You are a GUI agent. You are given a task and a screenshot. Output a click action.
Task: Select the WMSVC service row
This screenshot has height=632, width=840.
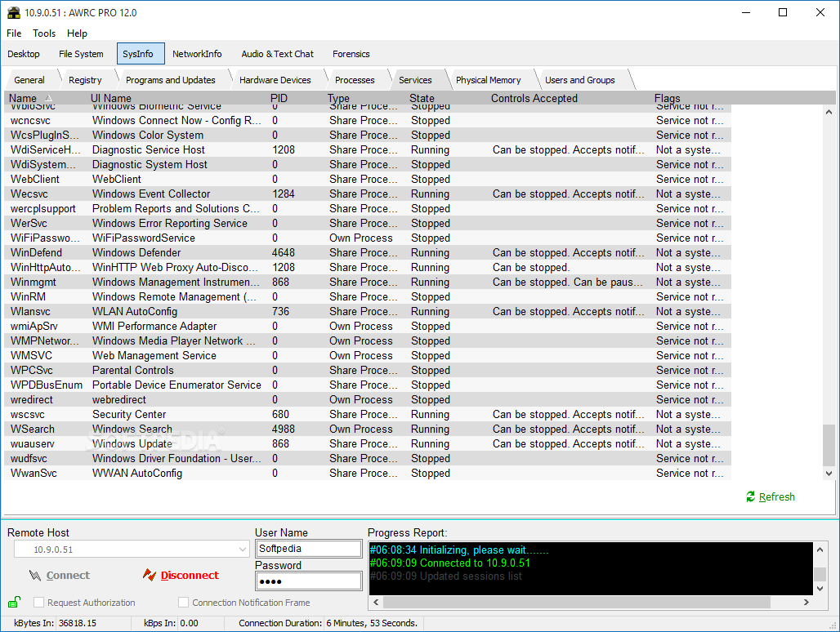(x=368, y=355)
